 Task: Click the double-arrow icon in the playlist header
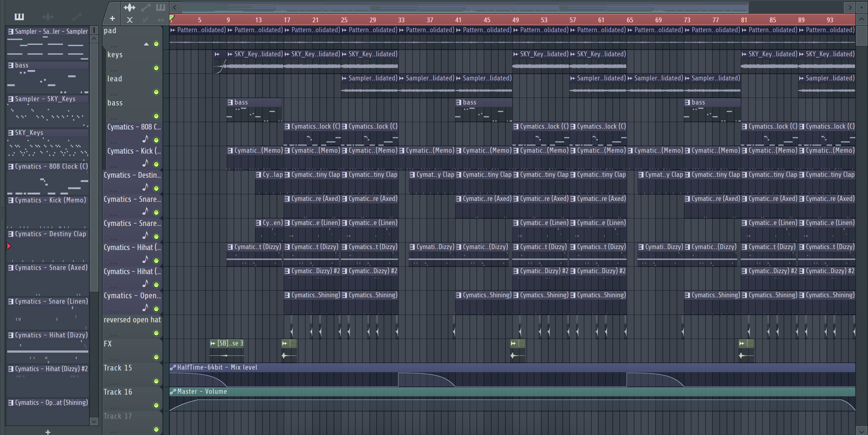click(161, 20)
